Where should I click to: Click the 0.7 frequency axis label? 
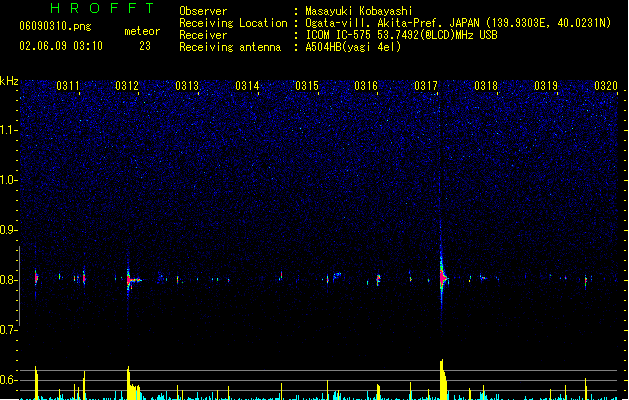(8, 330)
